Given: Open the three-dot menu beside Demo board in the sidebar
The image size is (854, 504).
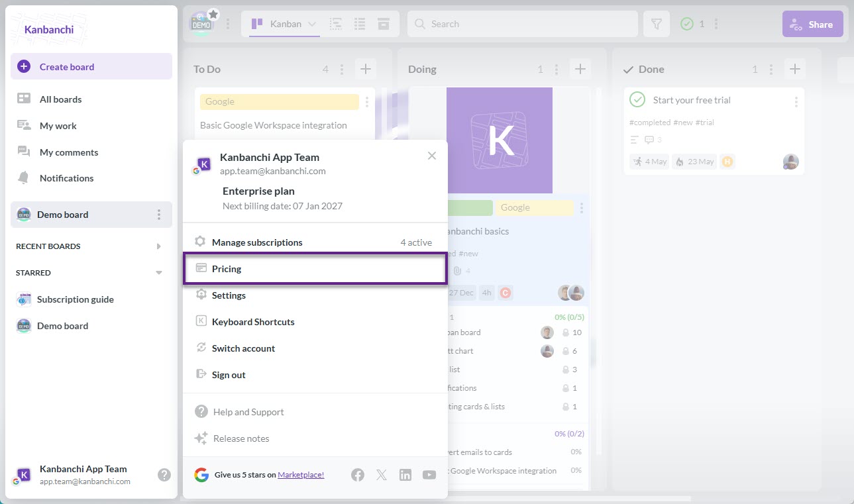Looking at the screenshot, I should [x=158, y=215].
